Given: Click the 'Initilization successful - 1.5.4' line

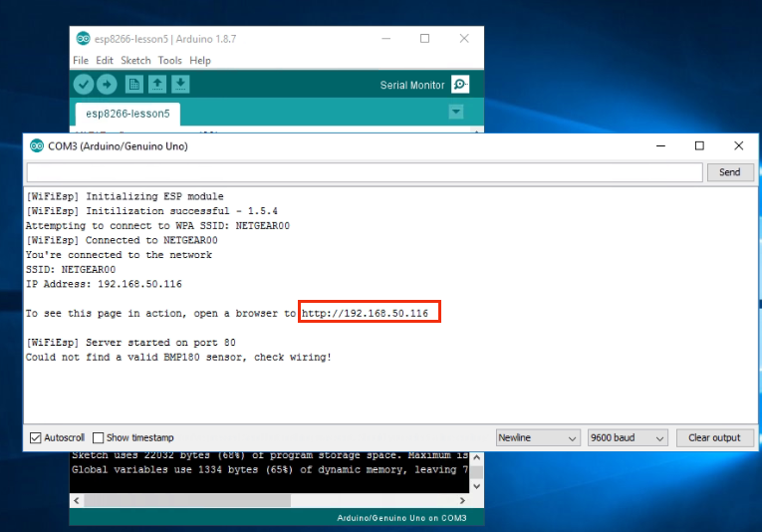Looking at the screenshot, I should [151, 211].
